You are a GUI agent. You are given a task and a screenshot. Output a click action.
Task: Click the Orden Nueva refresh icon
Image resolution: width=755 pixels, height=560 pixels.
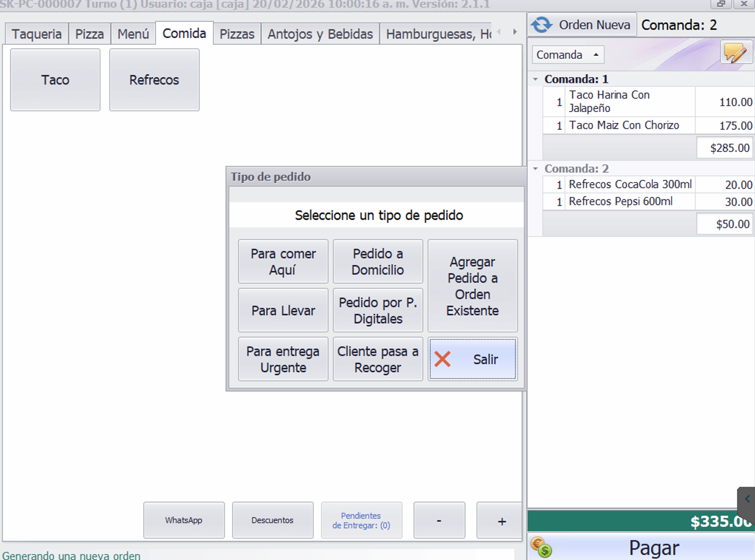coord(541,25)
